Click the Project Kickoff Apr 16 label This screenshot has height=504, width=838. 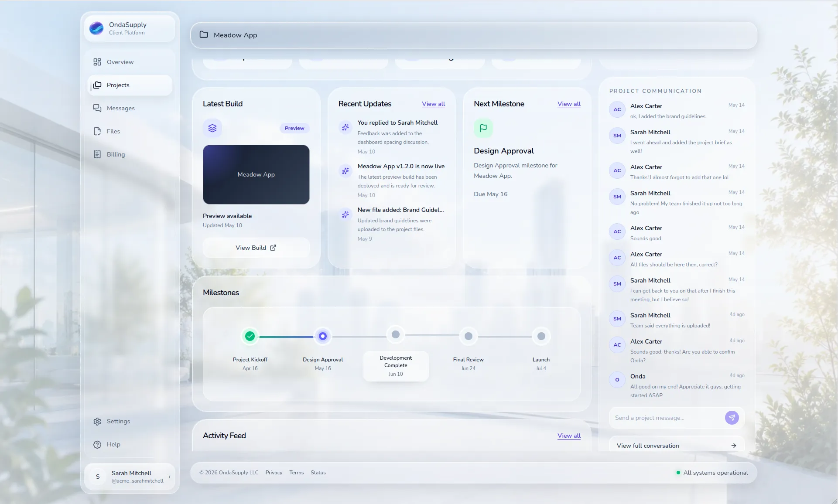(x=250, y=364)
